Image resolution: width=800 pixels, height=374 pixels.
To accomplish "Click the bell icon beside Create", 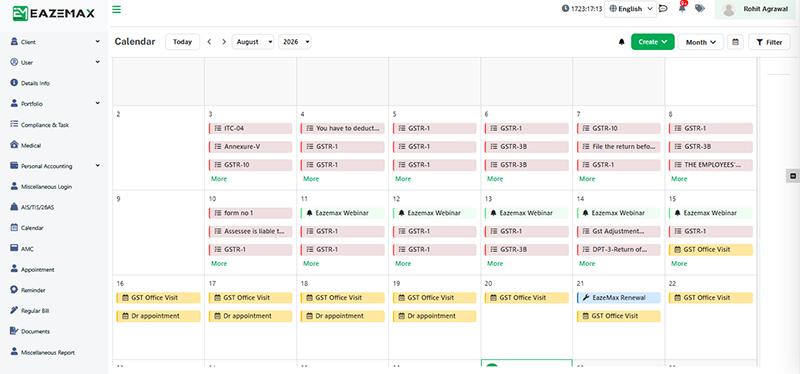I will click(x=621, y=42).
